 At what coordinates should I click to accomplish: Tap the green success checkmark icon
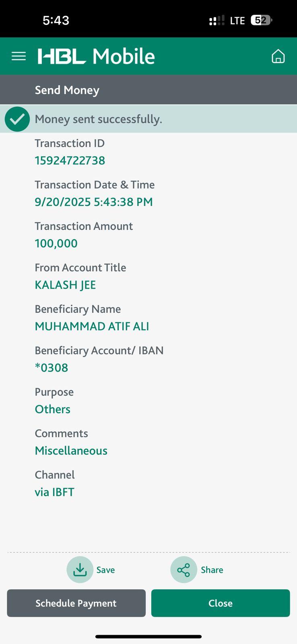point(17,119)
